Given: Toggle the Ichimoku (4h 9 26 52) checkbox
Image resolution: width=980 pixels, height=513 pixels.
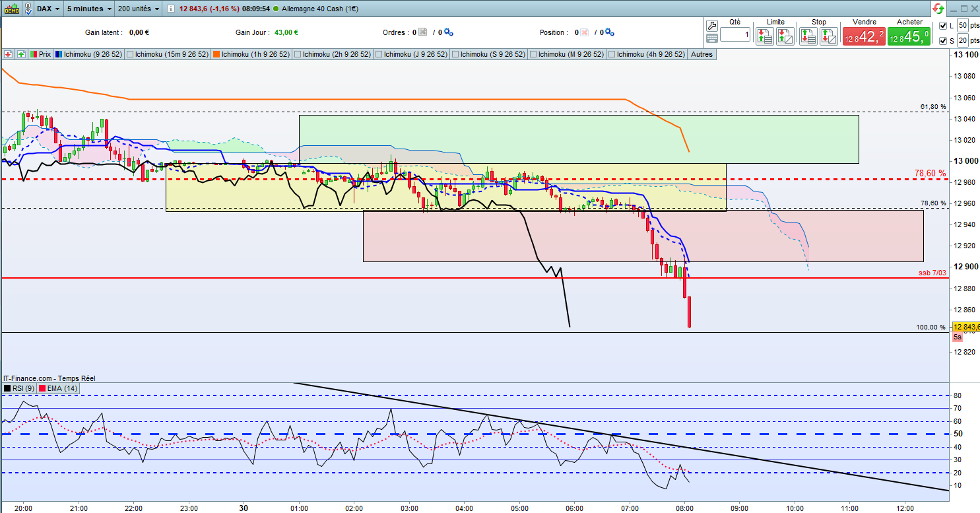Looking at the screenshot, I should pyautogui.click(x=612, y=55).
